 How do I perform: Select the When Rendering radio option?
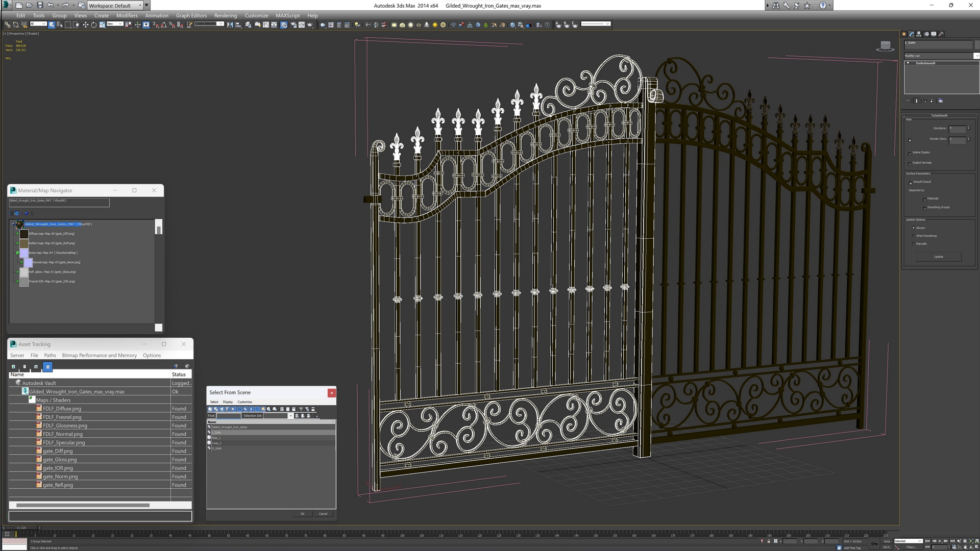pyautogui.click(x=913, y=236)
